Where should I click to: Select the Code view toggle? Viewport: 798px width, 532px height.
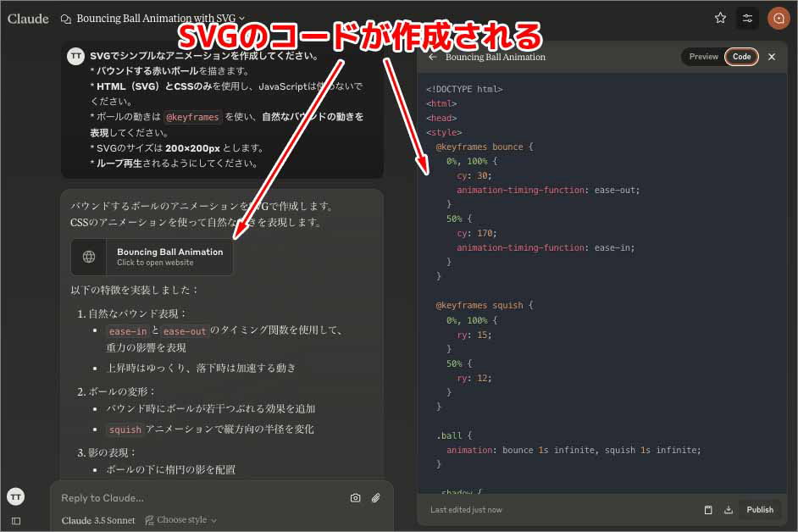point(741,57)
